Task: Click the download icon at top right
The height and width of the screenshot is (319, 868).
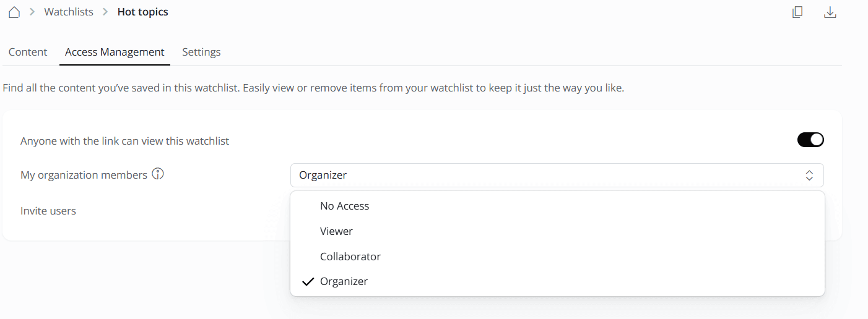Action: coord(830,12)
